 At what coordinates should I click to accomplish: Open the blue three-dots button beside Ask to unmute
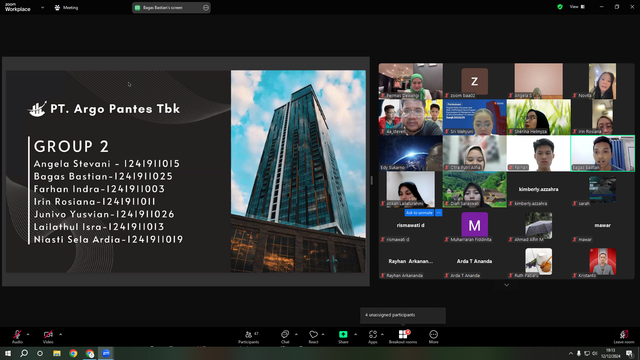point(438,213)
